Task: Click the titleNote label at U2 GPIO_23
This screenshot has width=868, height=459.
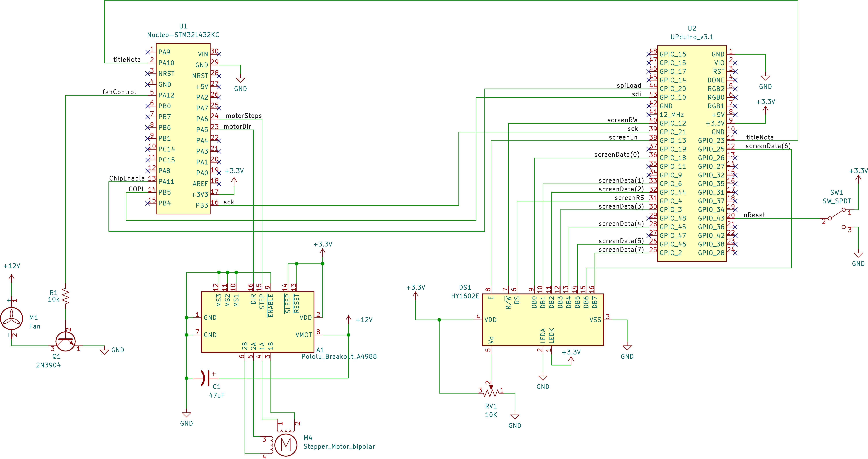Action: (x=760, y=137)
